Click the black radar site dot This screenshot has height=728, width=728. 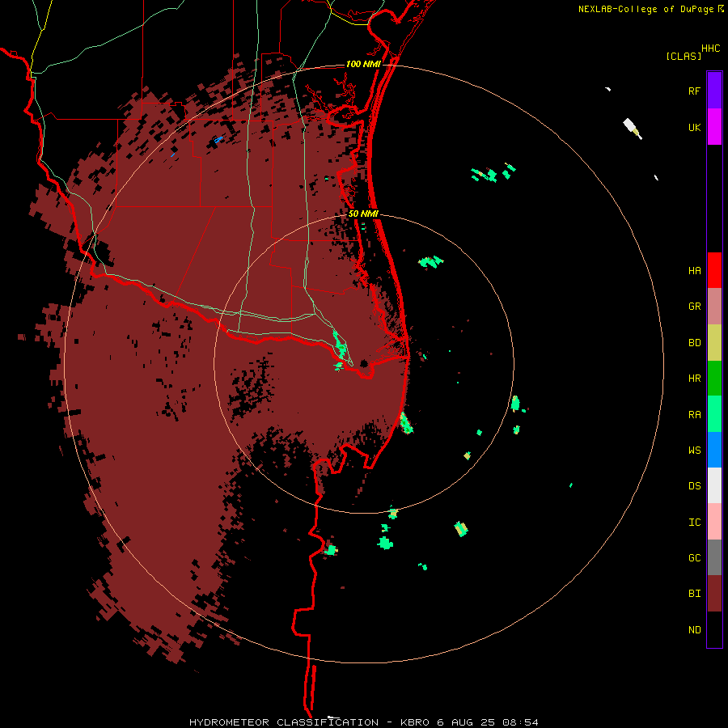[364, 363]
